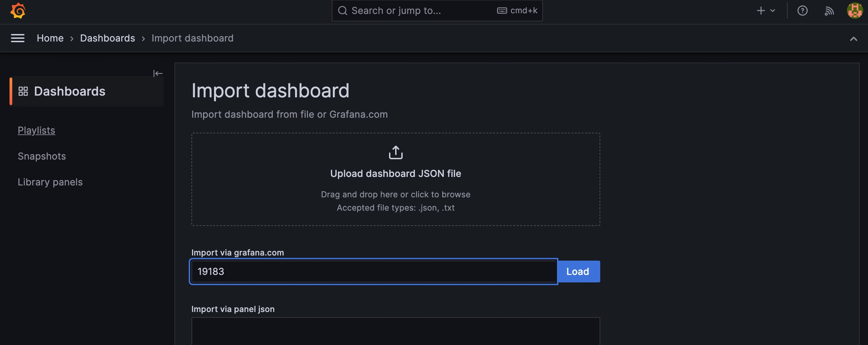The height and width of the screenshot is (345, 868).
Task: Open the Help question mark icon
Action: [802, 11]
